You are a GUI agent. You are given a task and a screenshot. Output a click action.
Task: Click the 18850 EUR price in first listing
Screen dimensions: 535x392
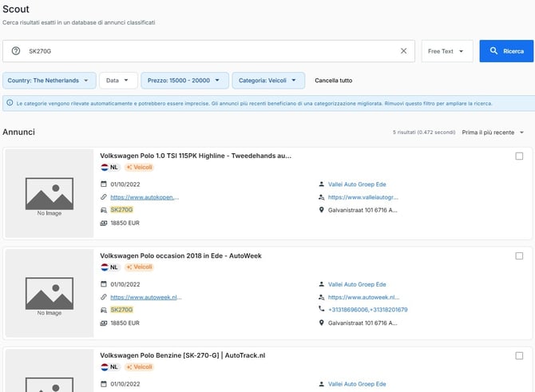pyautogui.click(x=125, y=223)
